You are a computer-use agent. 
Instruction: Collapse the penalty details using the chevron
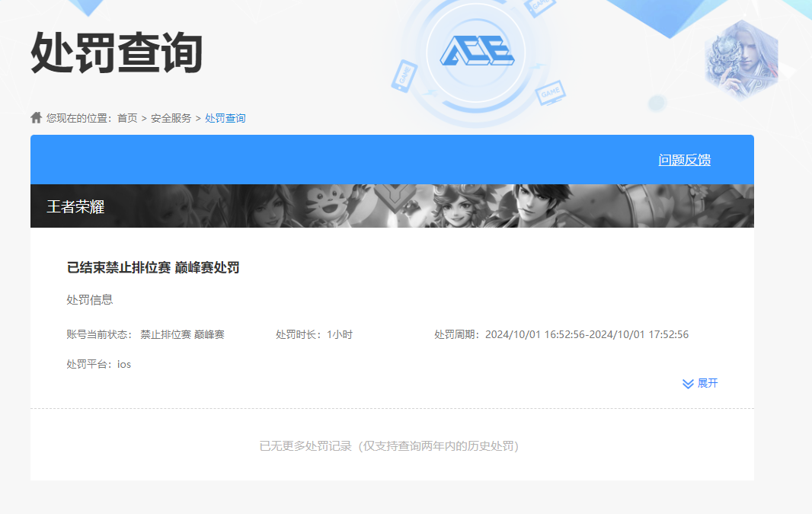coord(686,383)
